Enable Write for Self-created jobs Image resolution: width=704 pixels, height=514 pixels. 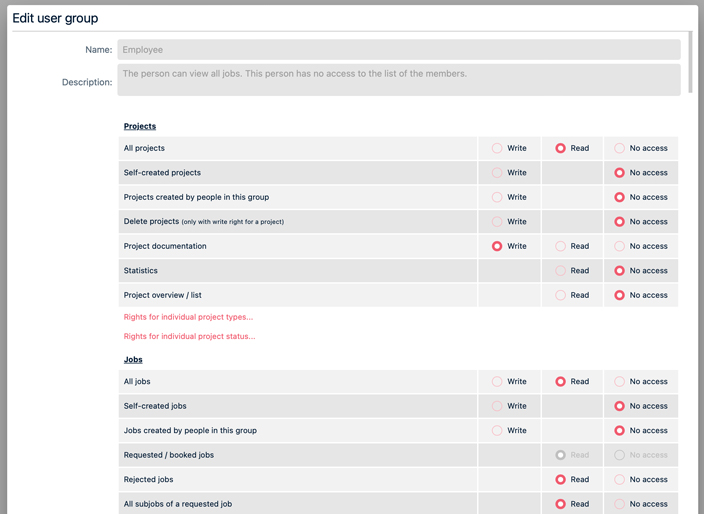(497, 406)
